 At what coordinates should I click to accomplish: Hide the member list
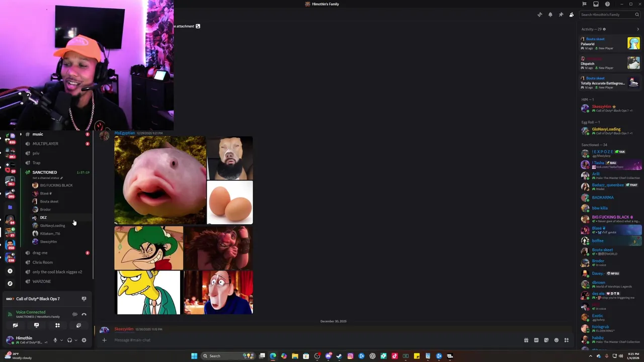[572, 15]
